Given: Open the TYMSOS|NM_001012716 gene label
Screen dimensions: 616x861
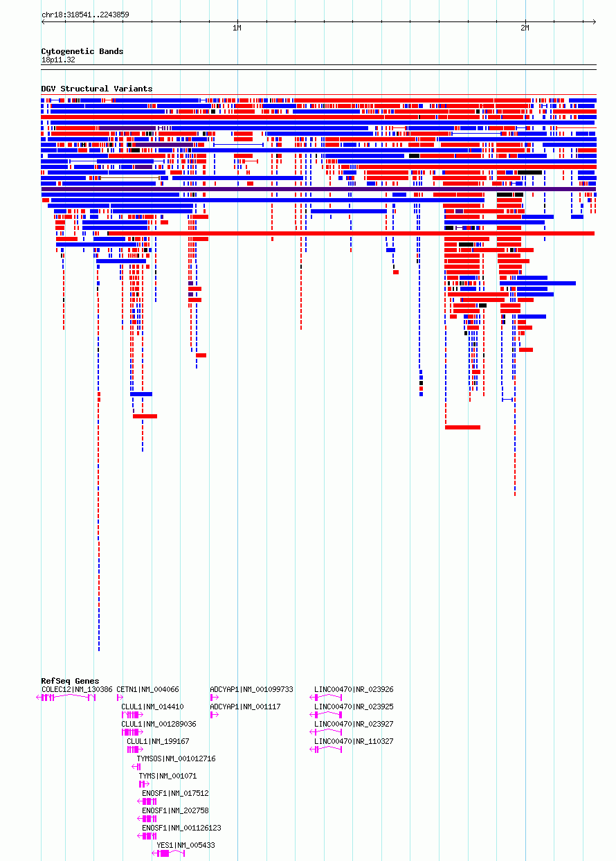Looking at the screenshot, I should coord(176,758).
